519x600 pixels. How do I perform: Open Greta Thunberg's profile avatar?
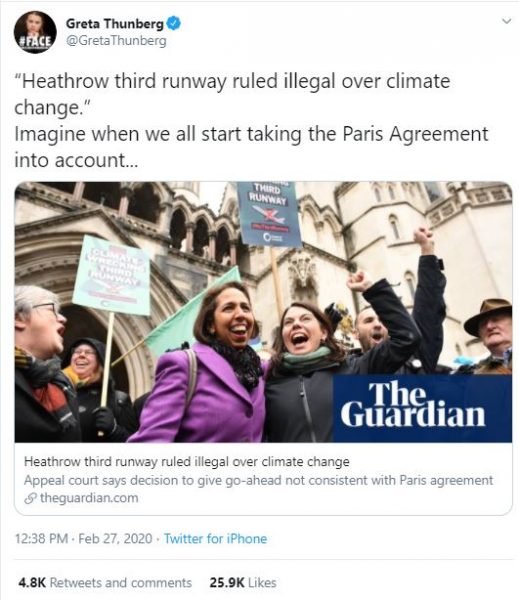coord(35,32)
